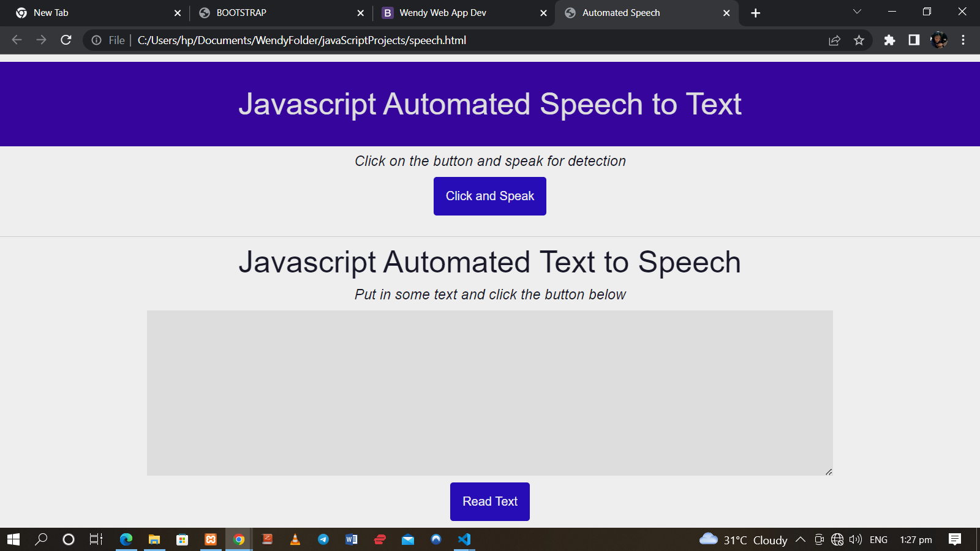The width and height of the screenshot is (980, 551).
Task: Toggle the volume icon in system tray
Action: [x=855, y=539]
